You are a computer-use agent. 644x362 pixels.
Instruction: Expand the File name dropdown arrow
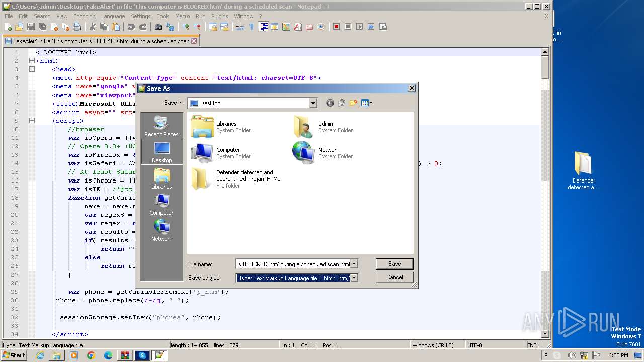coord(354,264)
